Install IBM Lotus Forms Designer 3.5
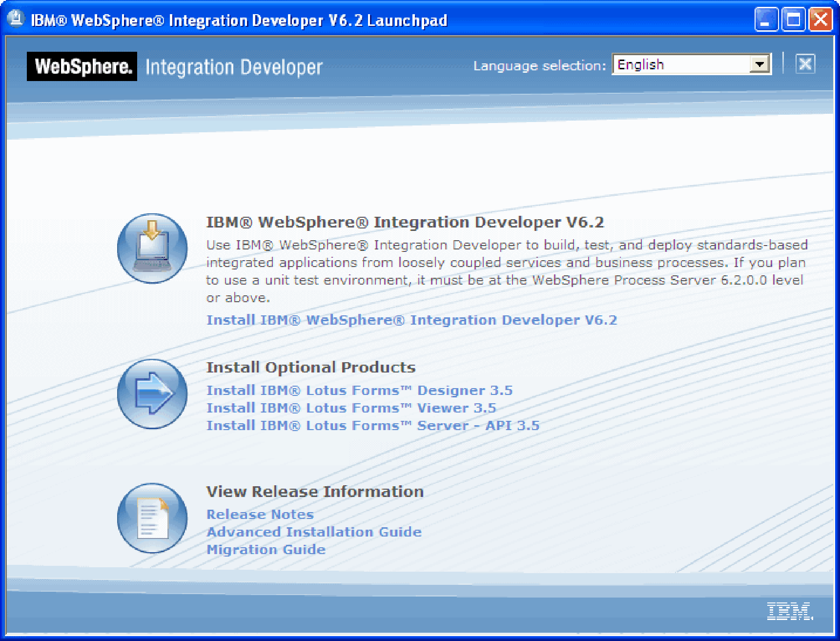 [x=359, y=390]
